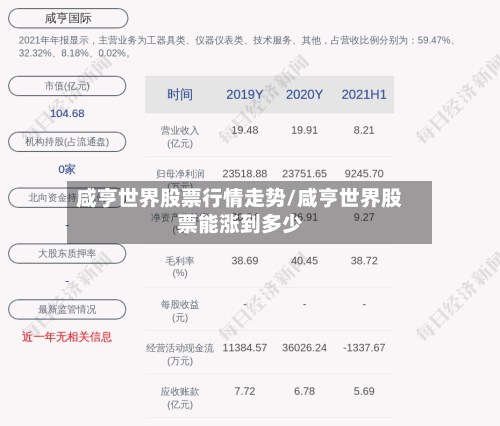Click the ROE value 9.27
This screenshot has height=426, width=500.
pyautogui.click(x=364, y=217)
